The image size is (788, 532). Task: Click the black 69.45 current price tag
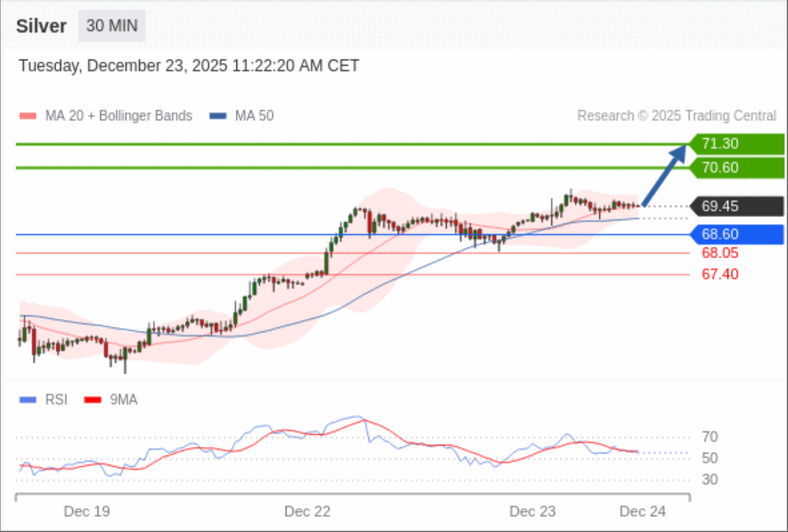(738, 207)
